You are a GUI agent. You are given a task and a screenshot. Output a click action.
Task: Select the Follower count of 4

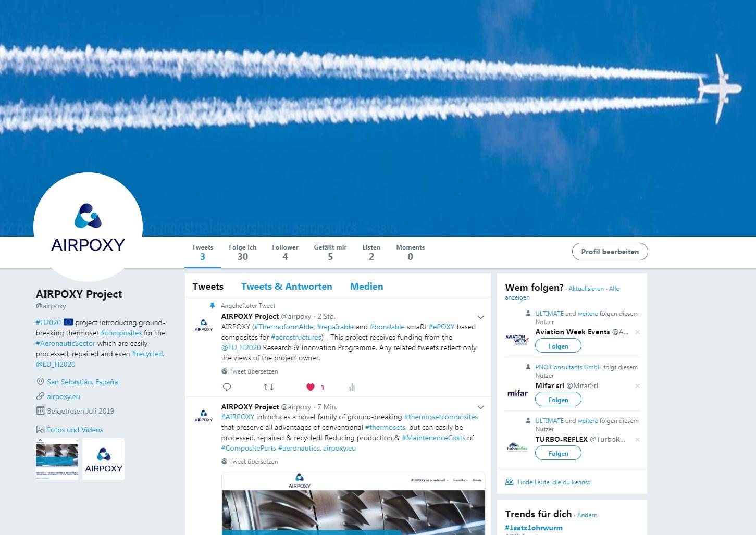pyautogui.click(x=285, y=252)
